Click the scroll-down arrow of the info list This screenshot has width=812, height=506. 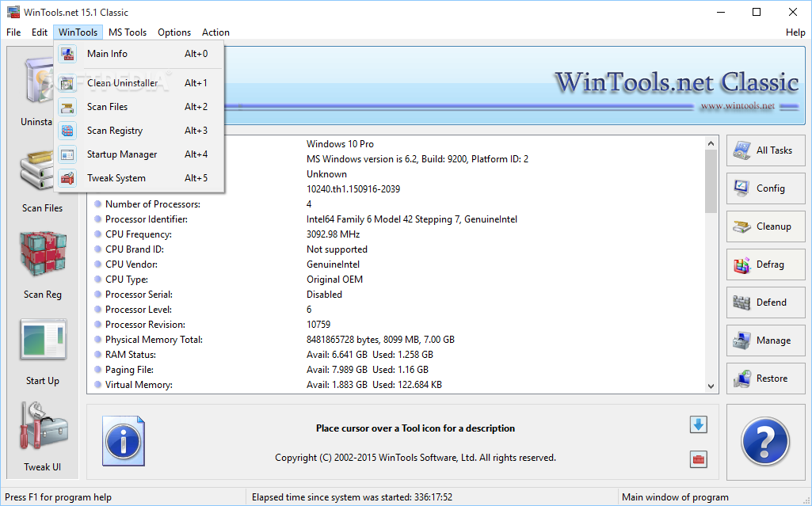pos(711,386)
